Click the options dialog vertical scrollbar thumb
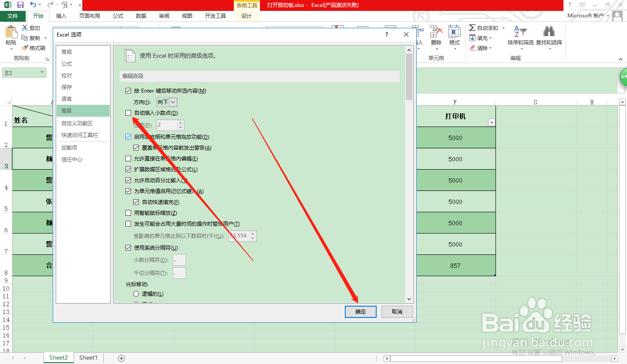627x364 pixels. (x=409, y=77)
